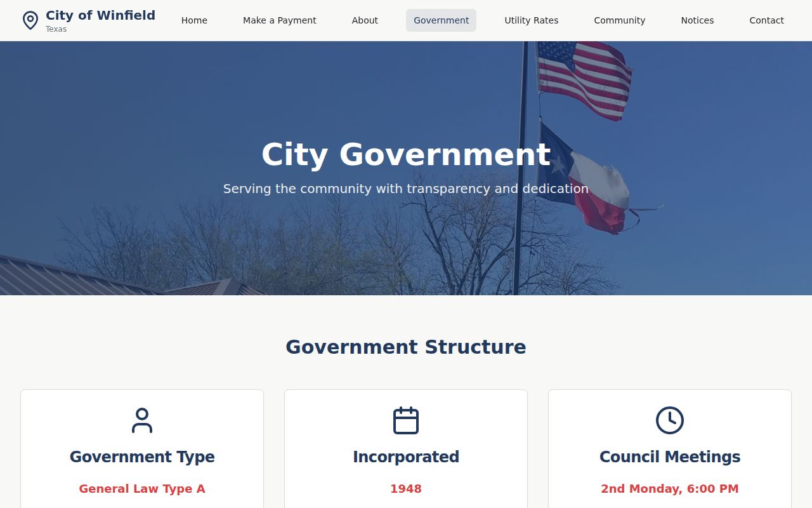Click the Incorporated card title
The height and width of the screenshot is (508, 812).
click(x=406, y=457)
